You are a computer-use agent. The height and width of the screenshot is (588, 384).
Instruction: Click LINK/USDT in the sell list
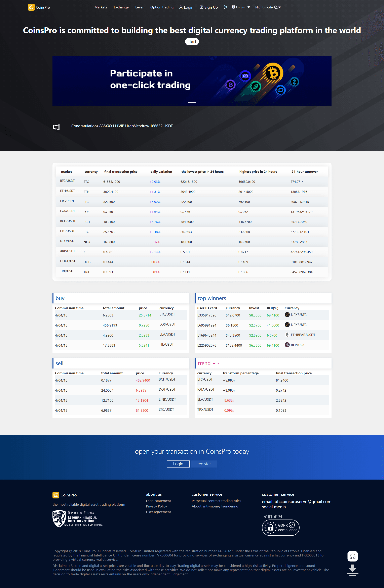167,399
